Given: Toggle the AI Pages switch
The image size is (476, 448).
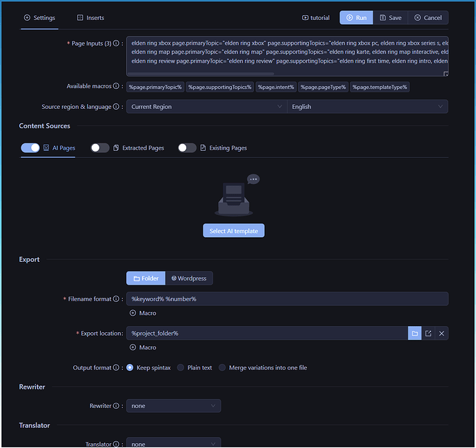Looking at the screenshot, I should click(x=30, y=148).
